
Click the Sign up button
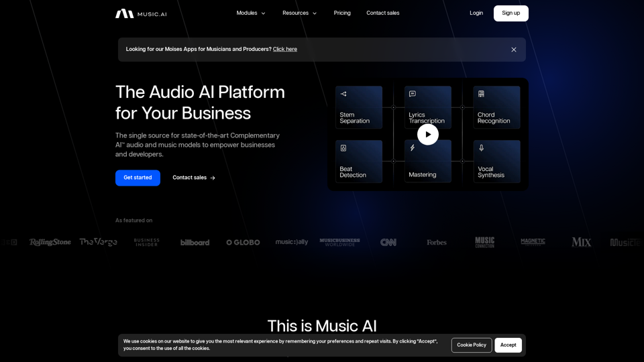(x=511, y=13)
